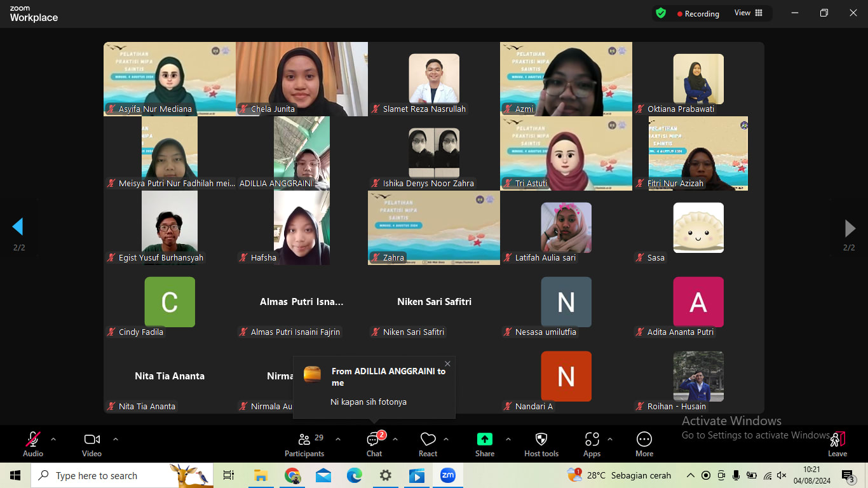Image resolution: width=868 pixels, height=488 pixels.
Task: Go to next gallery page with right arrow
Action: coord(850,227)
